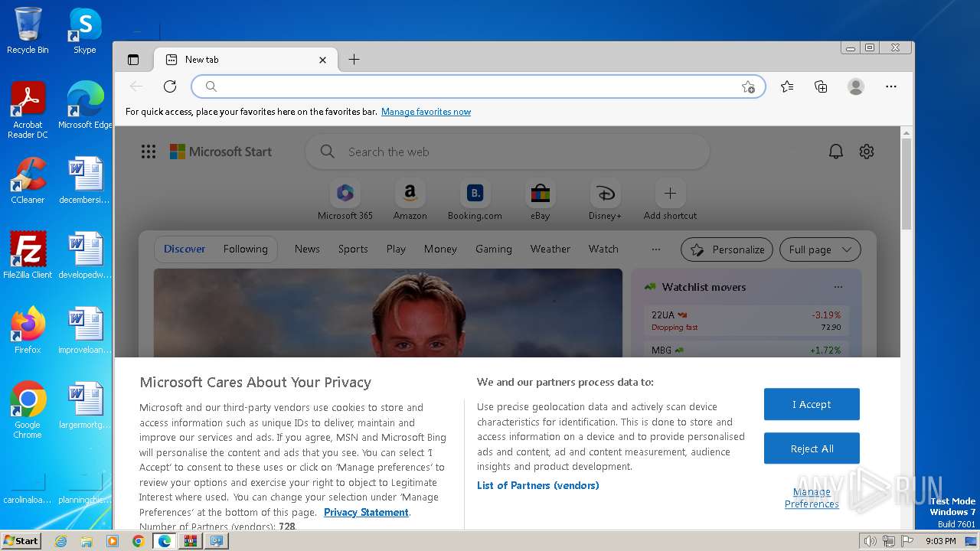Open the Microsoft apps grid launcher

point(149,152)
